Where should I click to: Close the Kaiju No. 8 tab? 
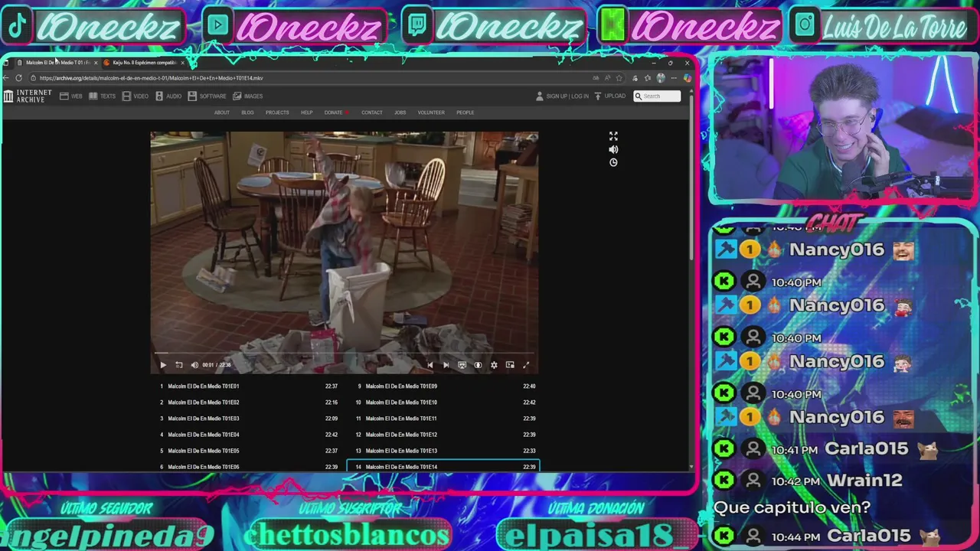[x=182, y=63]
